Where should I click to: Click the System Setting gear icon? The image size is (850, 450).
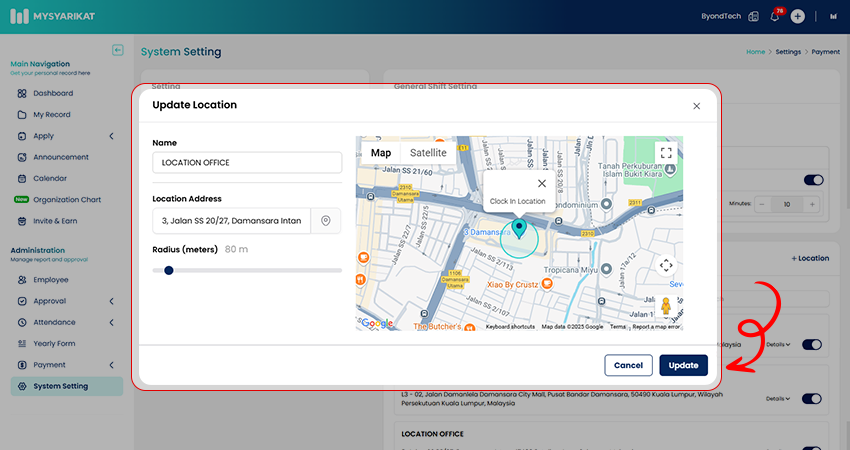[22, 386]
